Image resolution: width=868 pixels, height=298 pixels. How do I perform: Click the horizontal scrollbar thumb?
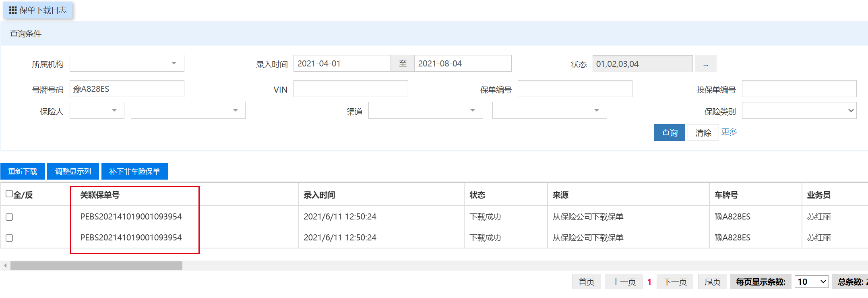pyautogui.click(x=96, y=266)
